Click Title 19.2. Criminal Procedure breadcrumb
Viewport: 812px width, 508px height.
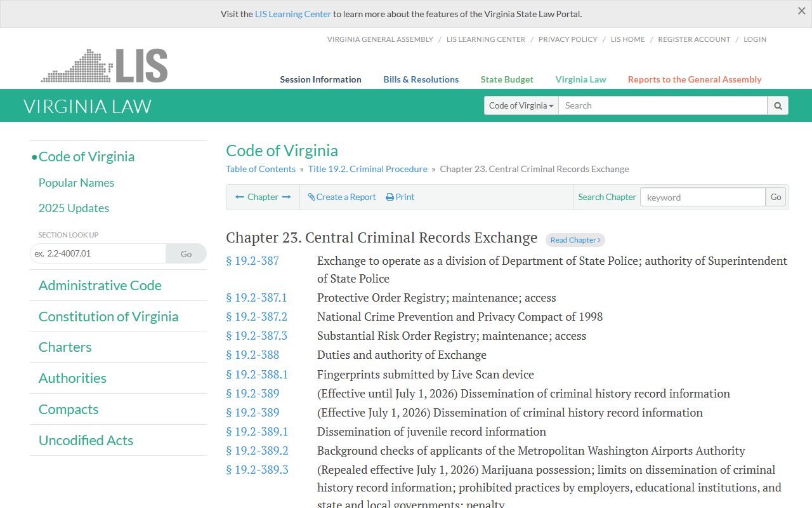pos(368,169)
